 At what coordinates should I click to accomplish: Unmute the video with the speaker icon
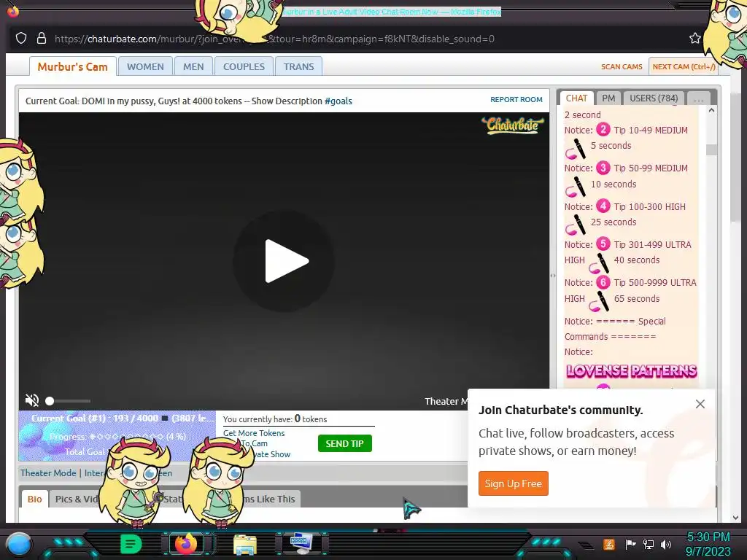(32, 400)
